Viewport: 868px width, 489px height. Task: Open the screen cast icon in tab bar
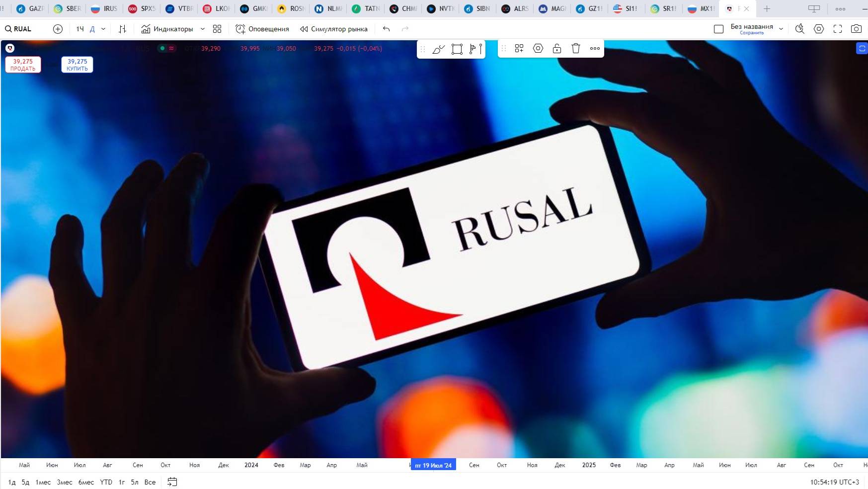point(814,9)
